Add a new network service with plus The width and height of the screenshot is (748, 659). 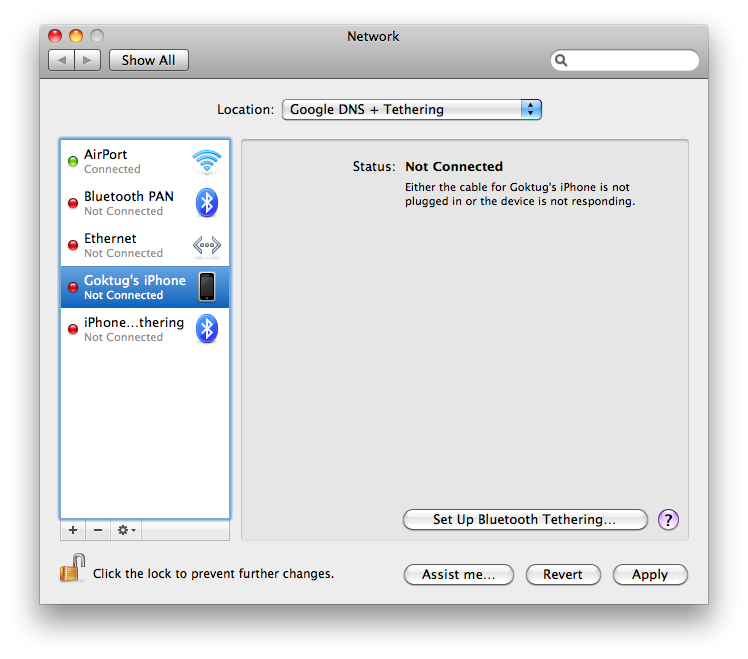point(73,530)
